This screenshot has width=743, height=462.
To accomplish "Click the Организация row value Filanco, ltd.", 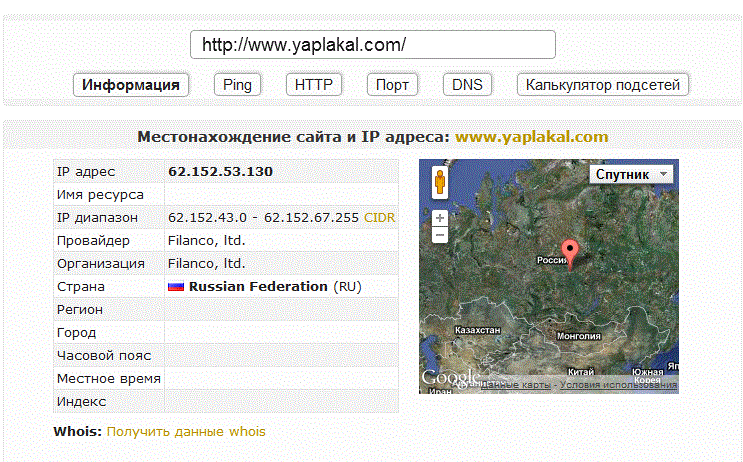I will point(207,263).
